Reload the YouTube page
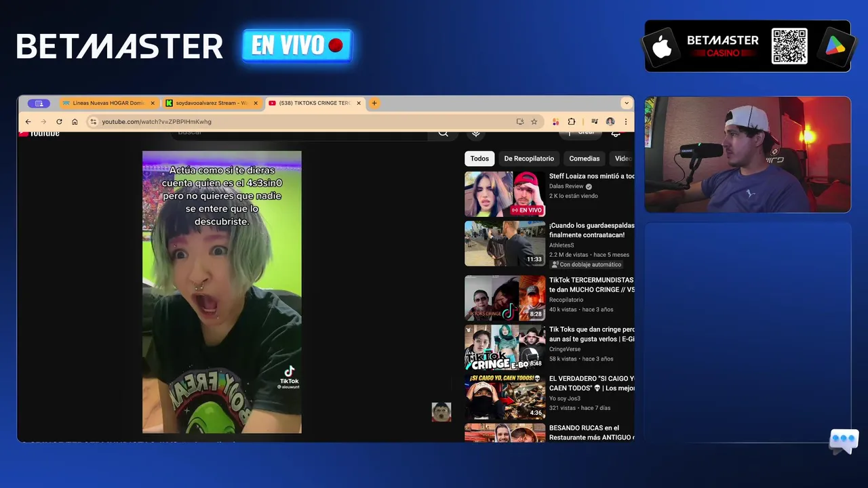The width and height of the screenshot is (868, 488). (x=59, y=122)
